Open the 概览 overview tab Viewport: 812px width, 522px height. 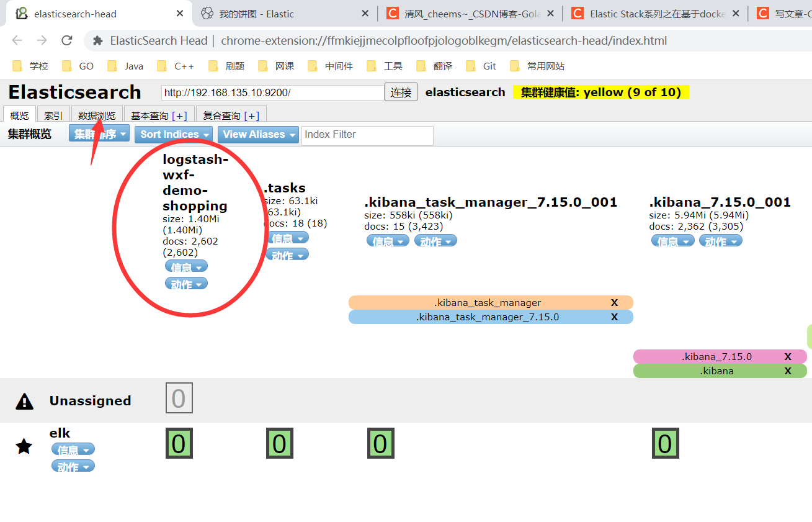pos(20,115)
